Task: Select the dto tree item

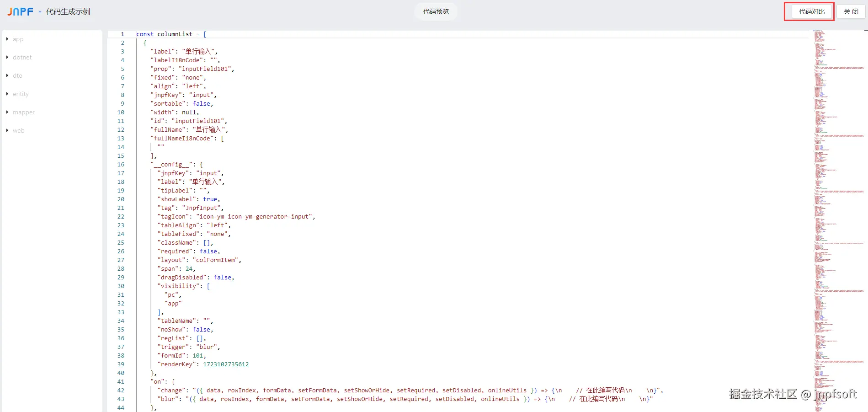Action: 17,76
